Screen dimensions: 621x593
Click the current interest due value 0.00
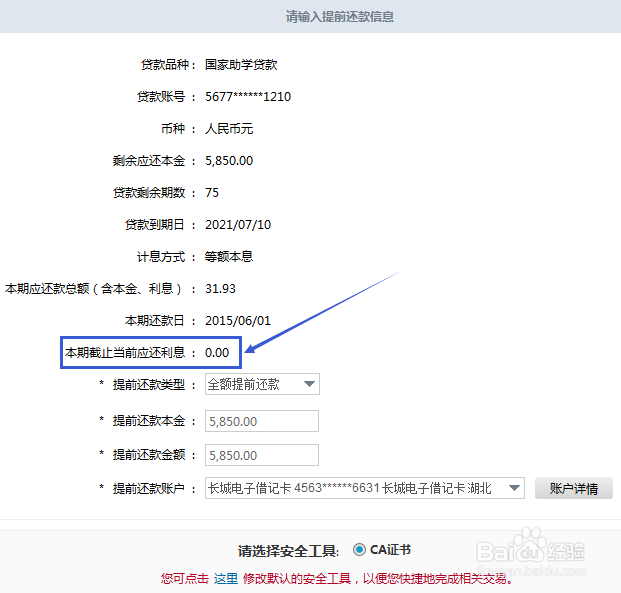pyautogui.click(x=217, y=353)
